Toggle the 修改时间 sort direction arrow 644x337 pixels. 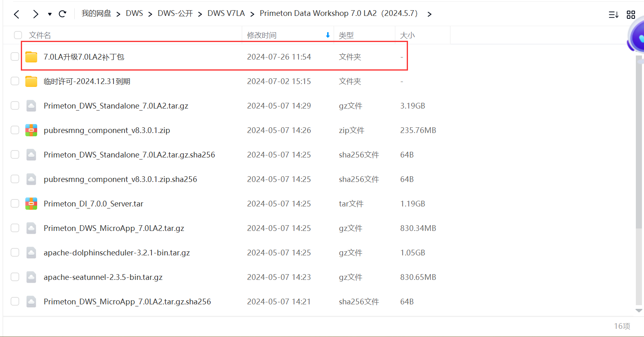328,35
